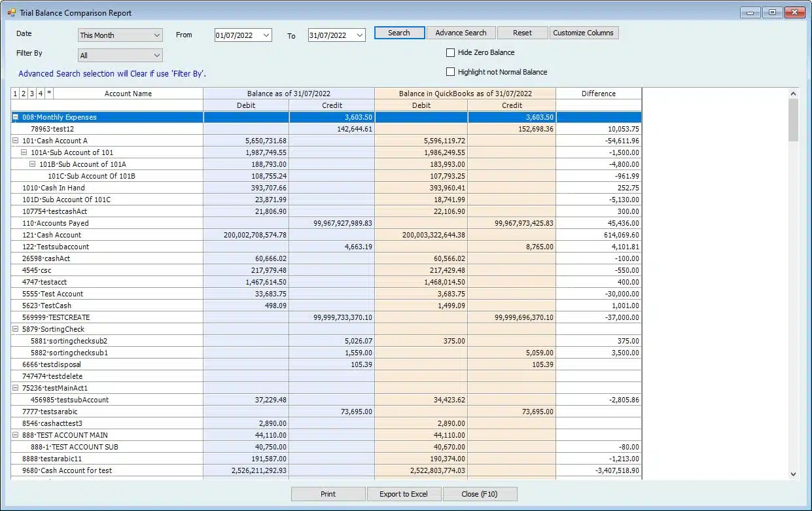Open the Date range dropdown
This screenshot has width=812, height=511.
coord(156,35)
